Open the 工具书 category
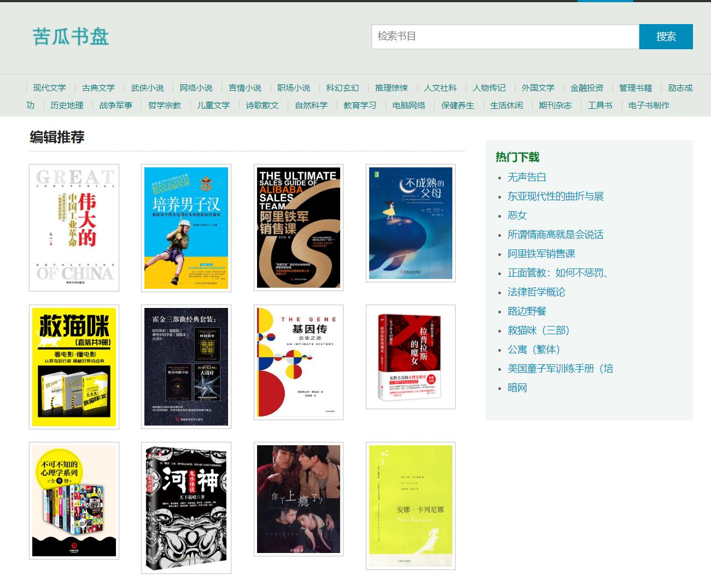The width and height of the screenshot is (711, 588). (x=600, y=106)
